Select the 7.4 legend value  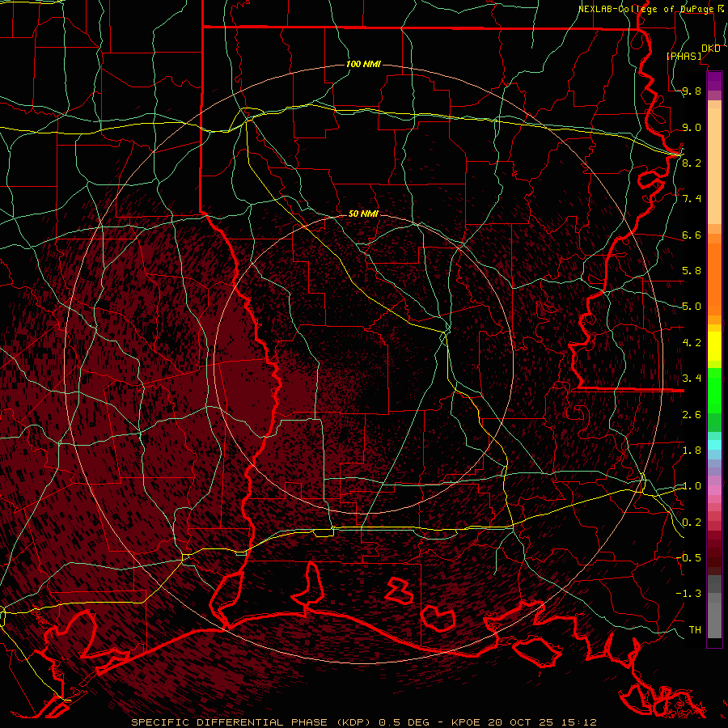(x=692, y=199)
